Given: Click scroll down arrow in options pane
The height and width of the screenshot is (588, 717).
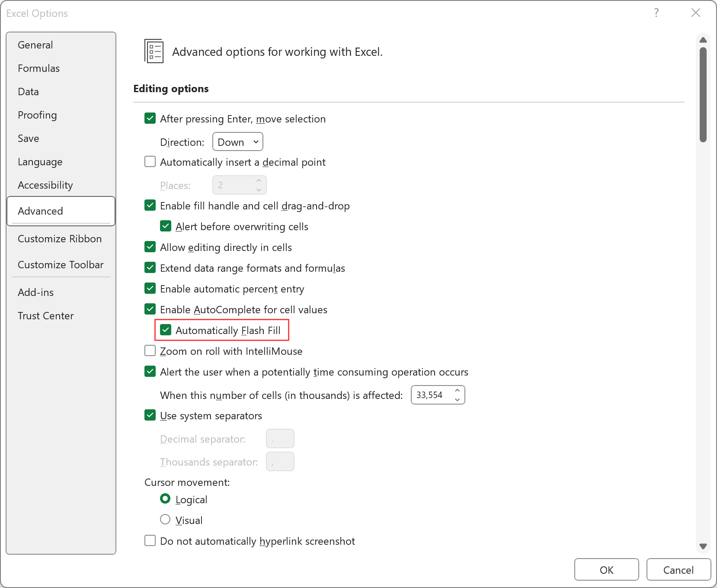Looking at the screenshot, I should tap(703, 546).
